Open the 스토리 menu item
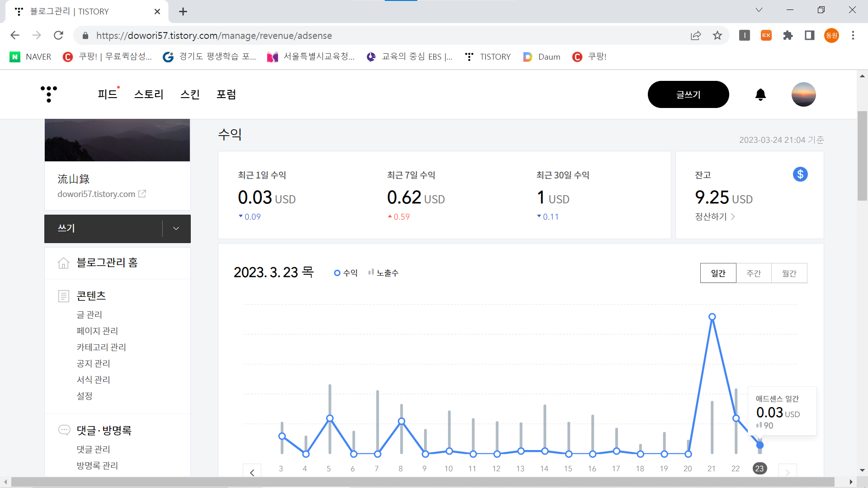This screenshot has width=868, height=488. point(149,94)
